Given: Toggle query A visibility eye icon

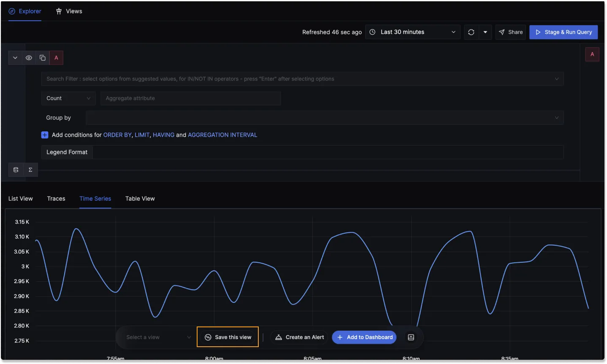Looking at the screenshot, I should (x=29, y=58).
